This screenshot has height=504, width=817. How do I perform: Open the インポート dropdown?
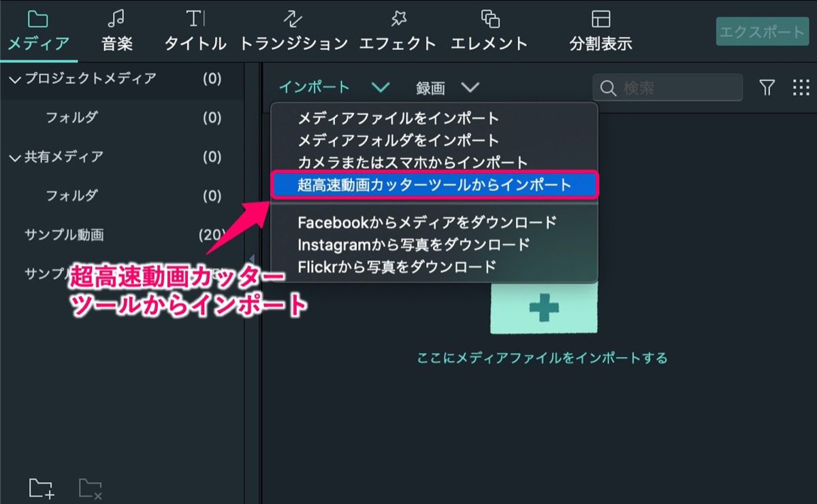pos(334,87)
